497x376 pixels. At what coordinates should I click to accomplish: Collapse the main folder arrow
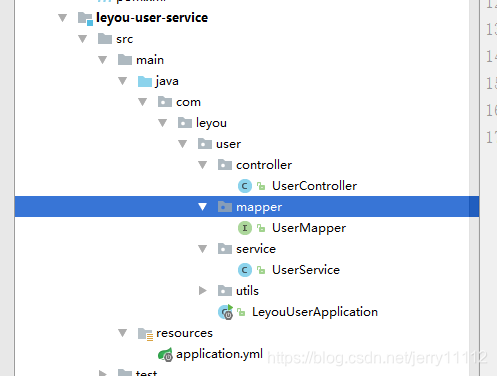[x=102, y=60]
